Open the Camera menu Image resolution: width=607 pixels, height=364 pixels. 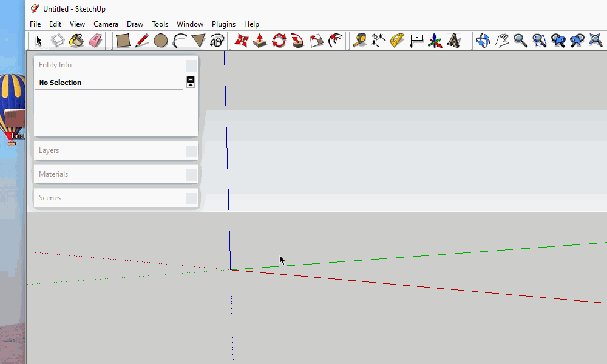pyautogui.click(x=106, y=24)
